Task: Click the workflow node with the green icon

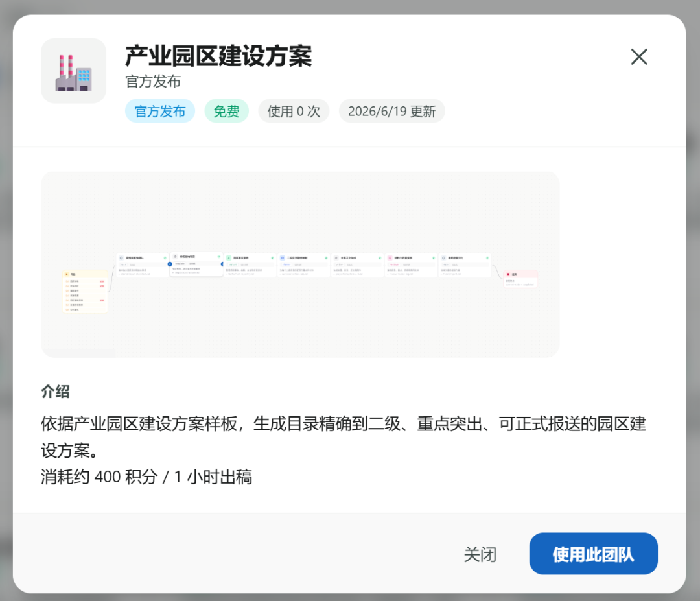Action: [x=250, y=265]
